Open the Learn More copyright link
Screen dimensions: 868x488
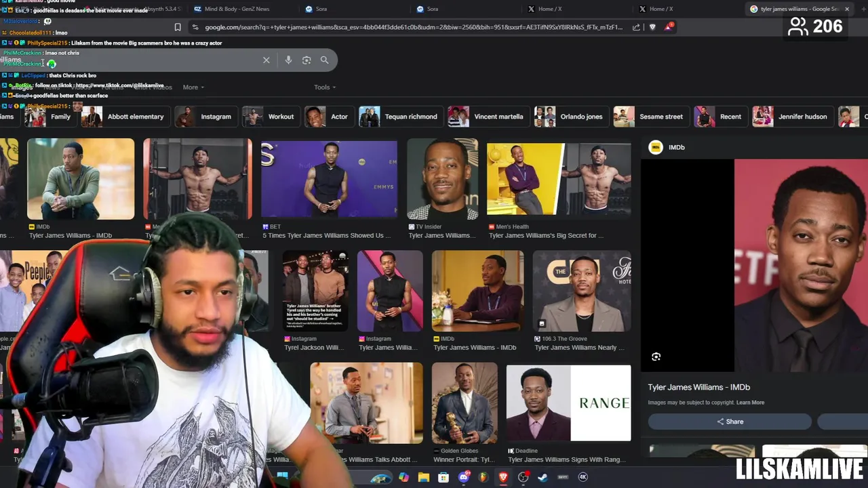click(x=750, y=403)
